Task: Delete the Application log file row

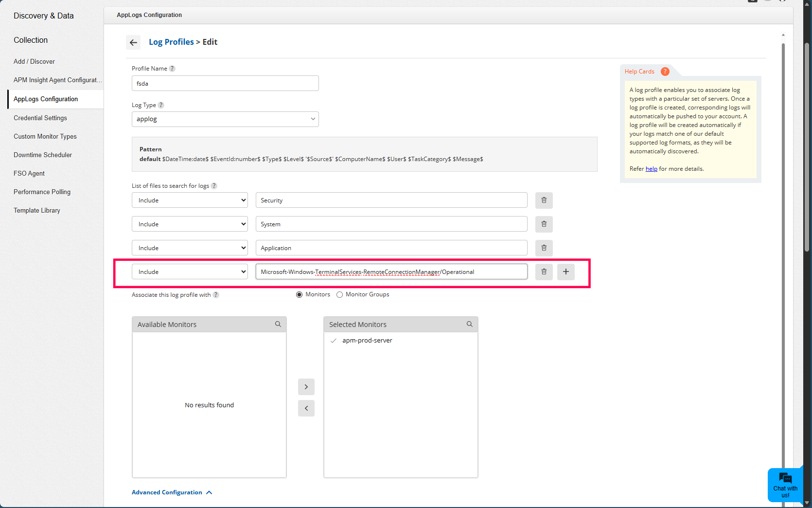Action: pos(544,248)
